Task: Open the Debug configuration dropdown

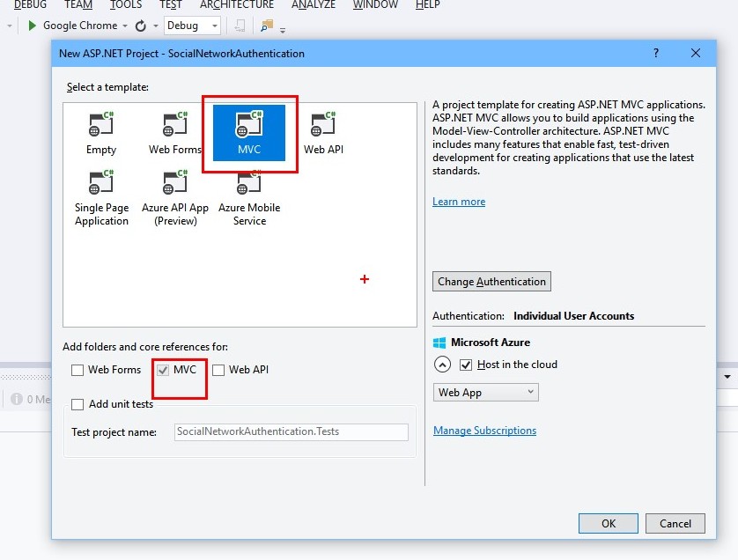Action: tap(192, 26)
